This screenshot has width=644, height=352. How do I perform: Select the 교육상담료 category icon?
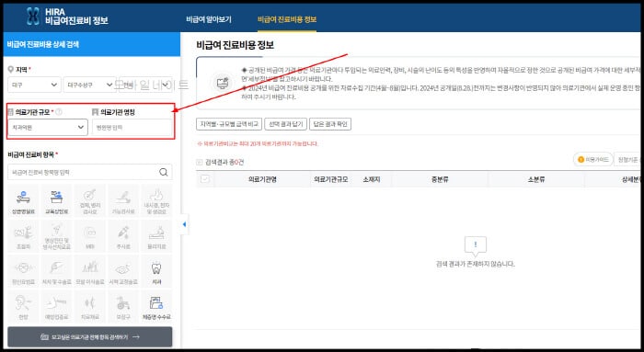click(x=57, y=201)
